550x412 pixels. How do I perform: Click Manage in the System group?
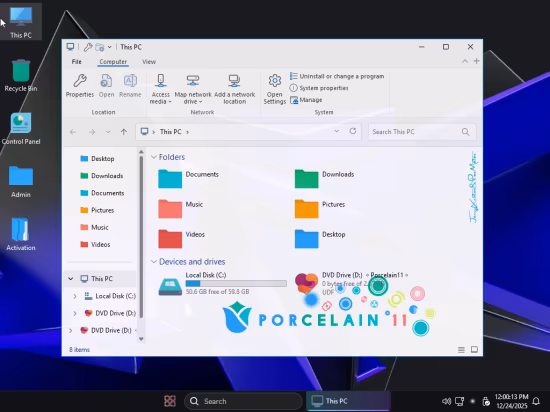pyautogui.click(x=306, y=100)
